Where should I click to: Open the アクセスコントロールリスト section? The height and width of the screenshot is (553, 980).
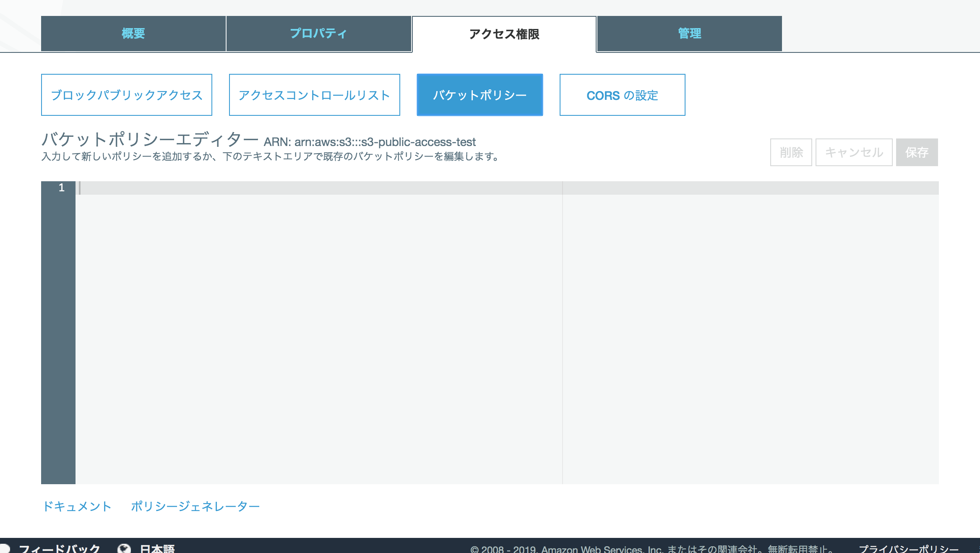click(314, 95)
